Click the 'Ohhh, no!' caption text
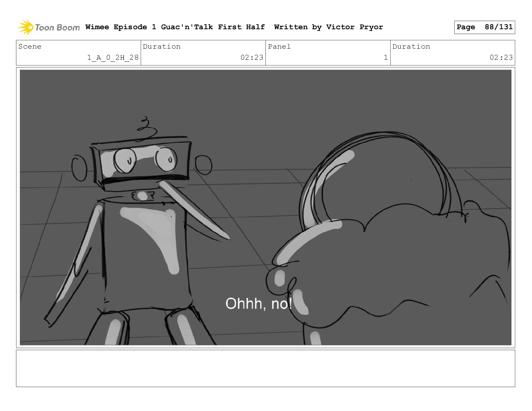 (259, 304)
